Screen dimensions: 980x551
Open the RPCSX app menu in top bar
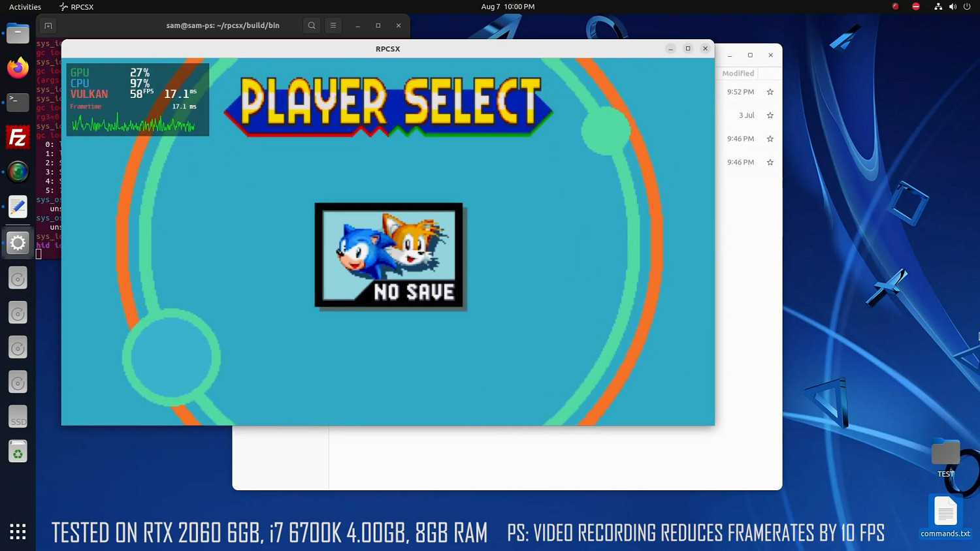76,7
